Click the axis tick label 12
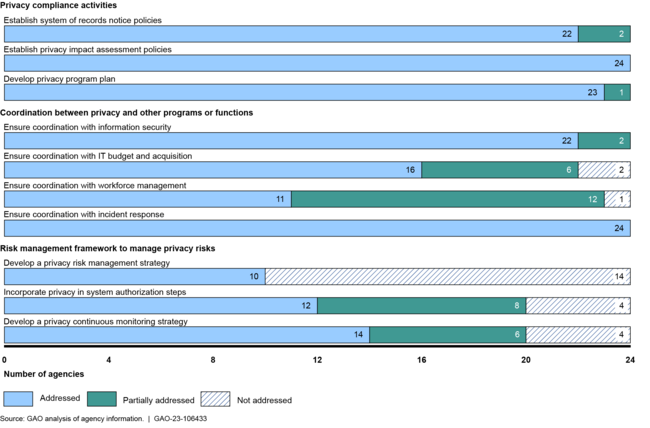The image size is (650, 428). click(317, 358)
